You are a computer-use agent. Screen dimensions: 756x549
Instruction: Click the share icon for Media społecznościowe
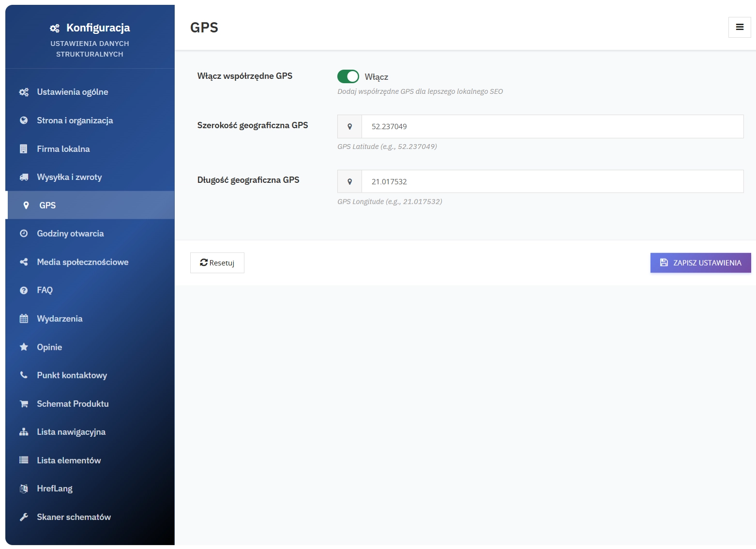(24, 262)
